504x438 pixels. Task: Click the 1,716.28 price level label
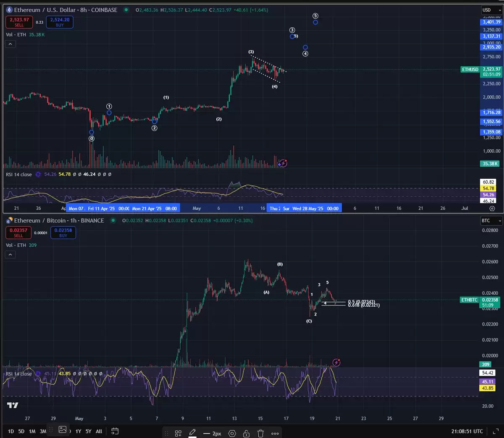pos(491,112)
